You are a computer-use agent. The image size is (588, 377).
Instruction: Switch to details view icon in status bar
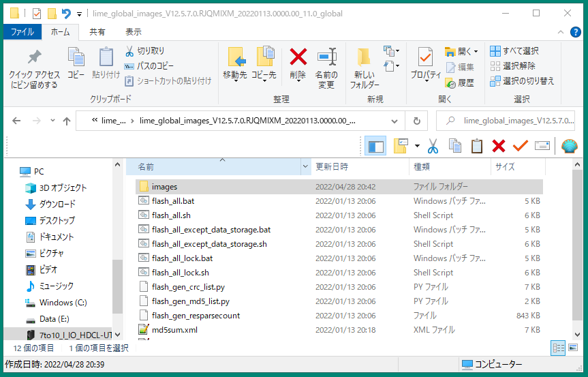tap(557, 348)
